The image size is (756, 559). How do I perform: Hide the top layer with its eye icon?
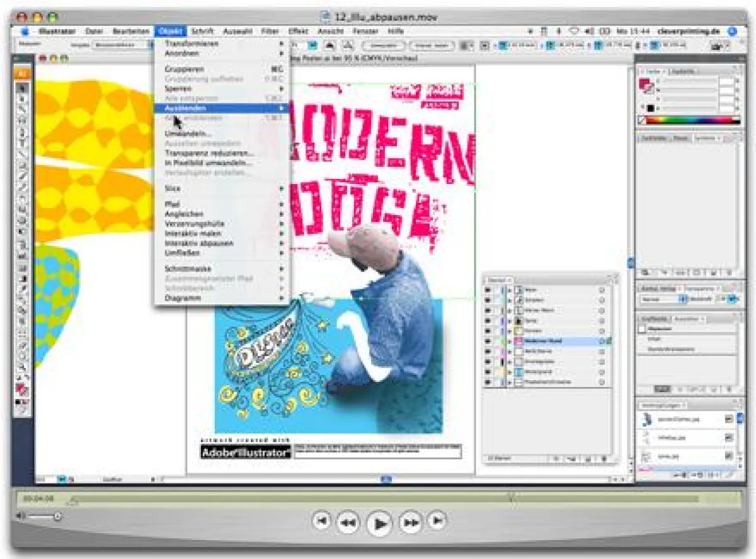(x=488, y=290)
